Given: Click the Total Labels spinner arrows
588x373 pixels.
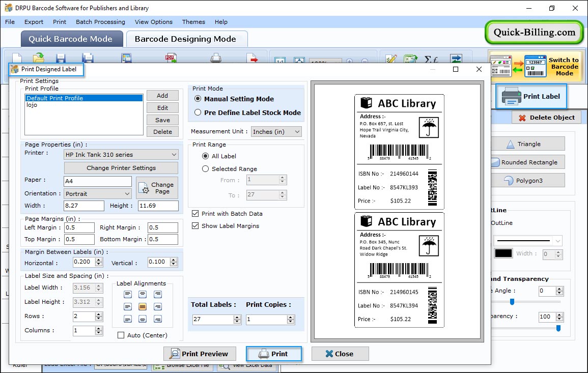Looking at the screenshot, I should pyautogui.click(x=237, y=320).
